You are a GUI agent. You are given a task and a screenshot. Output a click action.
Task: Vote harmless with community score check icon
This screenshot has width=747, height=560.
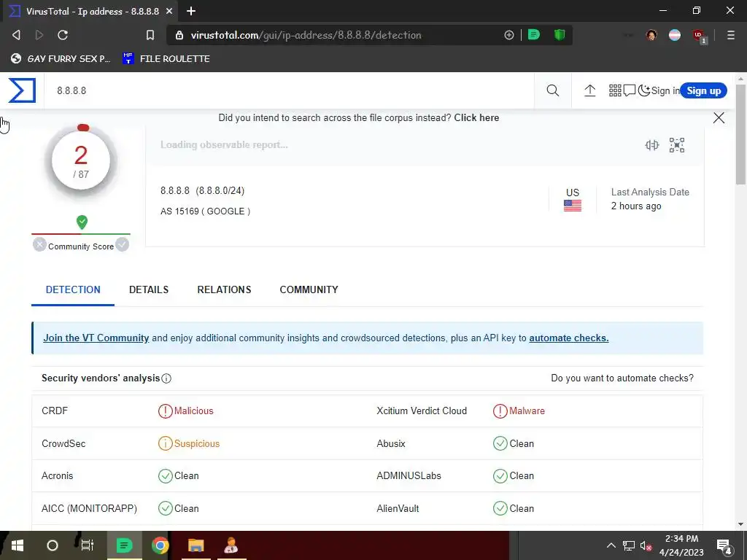tap(123, 245)
